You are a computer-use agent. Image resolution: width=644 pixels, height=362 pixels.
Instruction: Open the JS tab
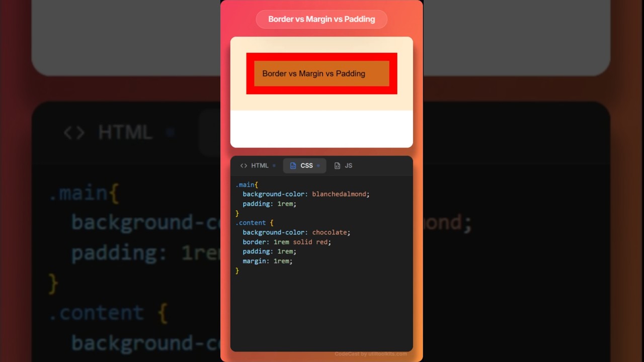343,165
